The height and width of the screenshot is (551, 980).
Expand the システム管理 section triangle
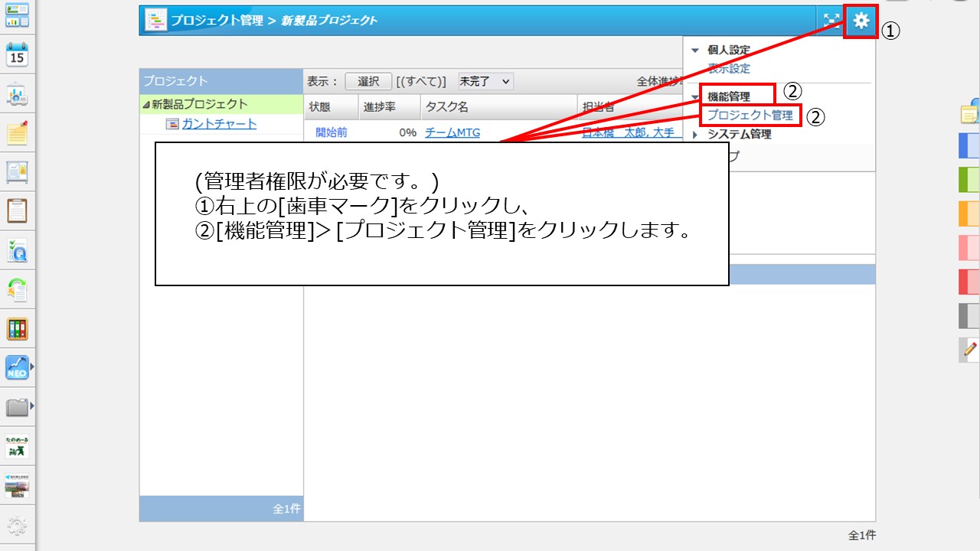[695, 135]
